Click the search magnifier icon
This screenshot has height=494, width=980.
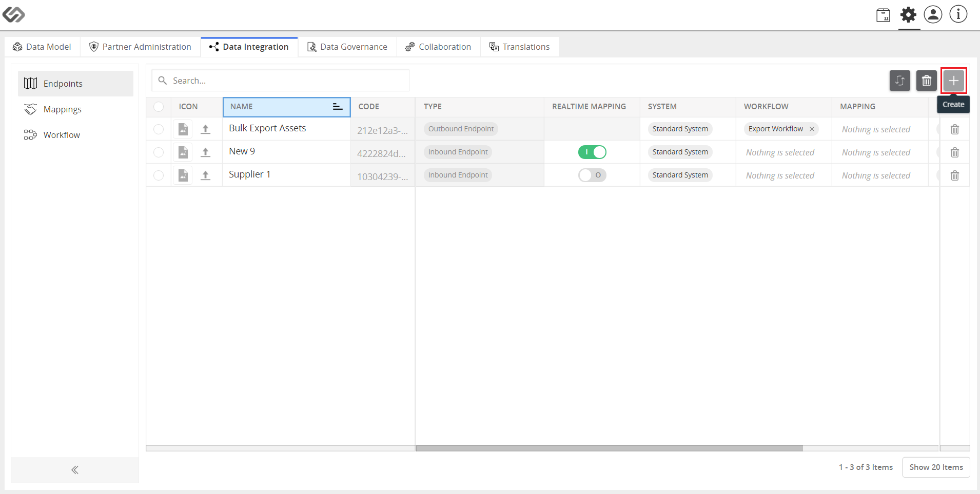[163, 81]
